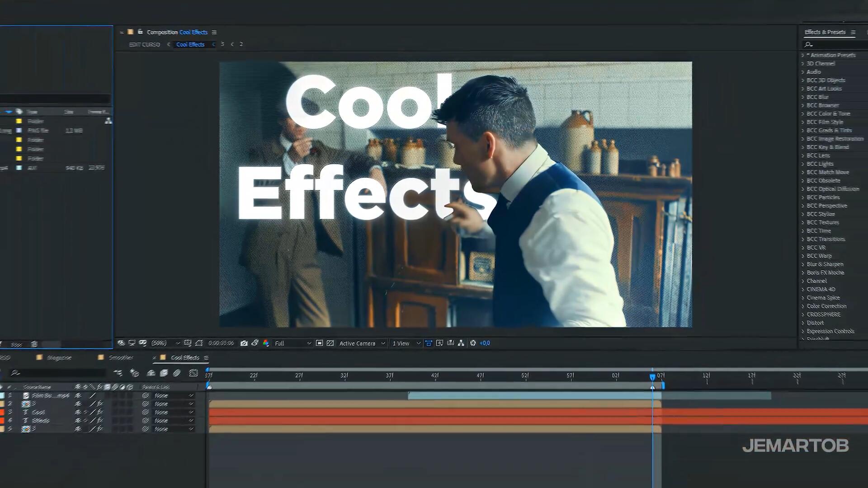This screenshot has height=488, width=868.
Task: Expand the Color Correction category
Action: point(803,306)
